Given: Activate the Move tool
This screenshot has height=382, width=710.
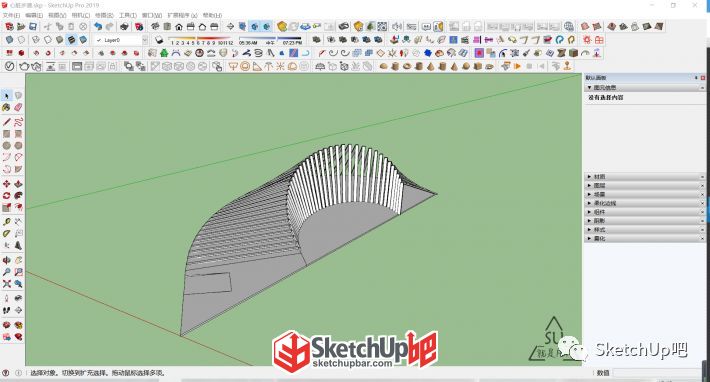Looking at the screenshot, I should (6, 184).
